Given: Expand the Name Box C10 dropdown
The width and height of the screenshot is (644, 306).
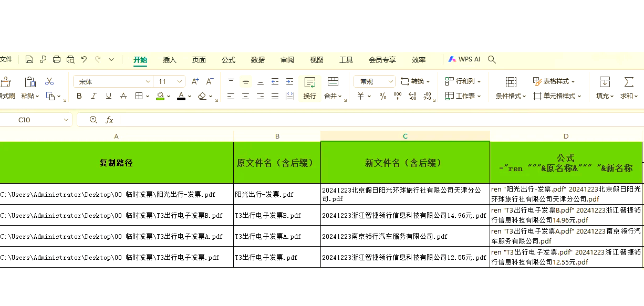Looking at the screenshot, I should click(x=66, y=120).
